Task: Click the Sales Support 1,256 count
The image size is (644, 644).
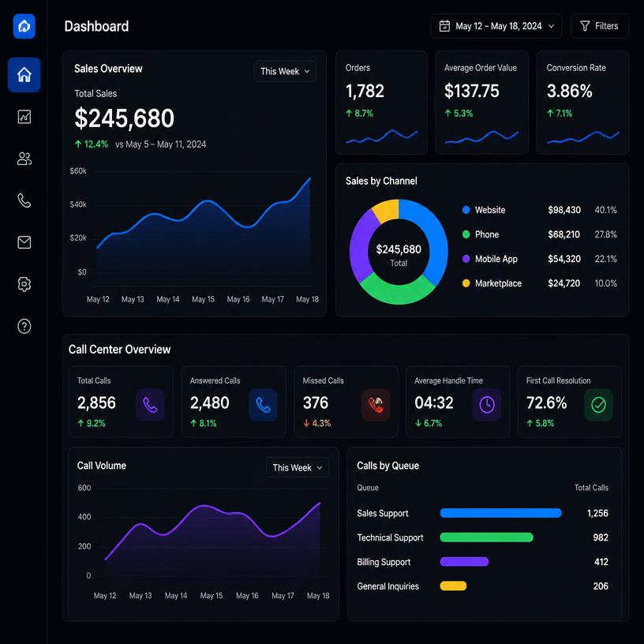Action: pos(597,513)
